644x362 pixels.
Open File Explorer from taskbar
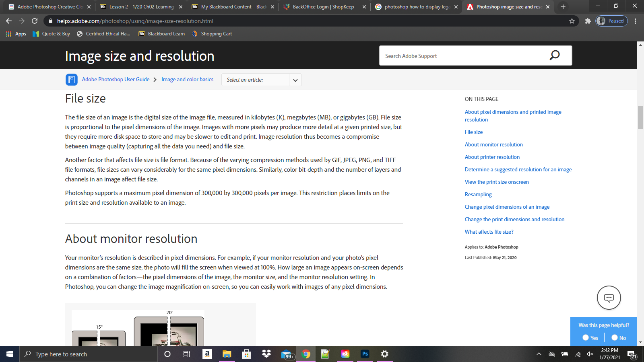(x=227, y=354)
